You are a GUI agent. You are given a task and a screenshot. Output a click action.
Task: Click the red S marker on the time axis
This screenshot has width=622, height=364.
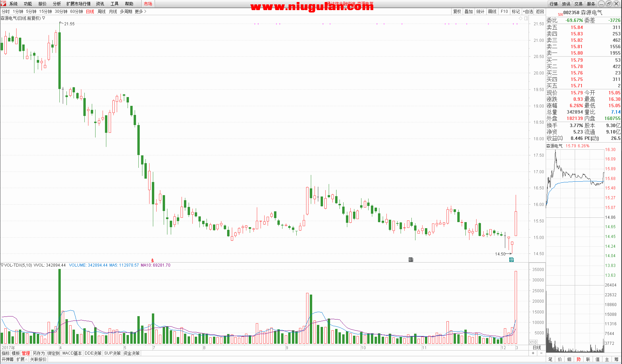(x=153, y=260)
